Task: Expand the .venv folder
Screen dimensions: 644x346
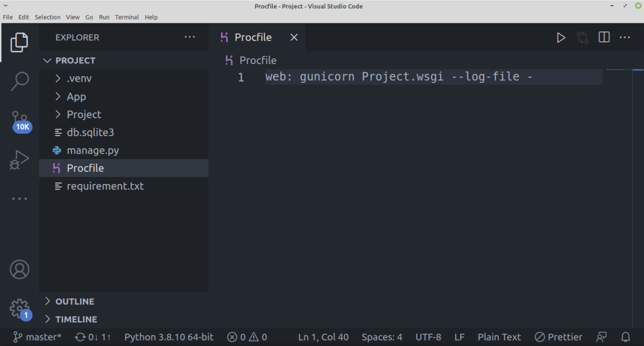Action: pos(124,78)
